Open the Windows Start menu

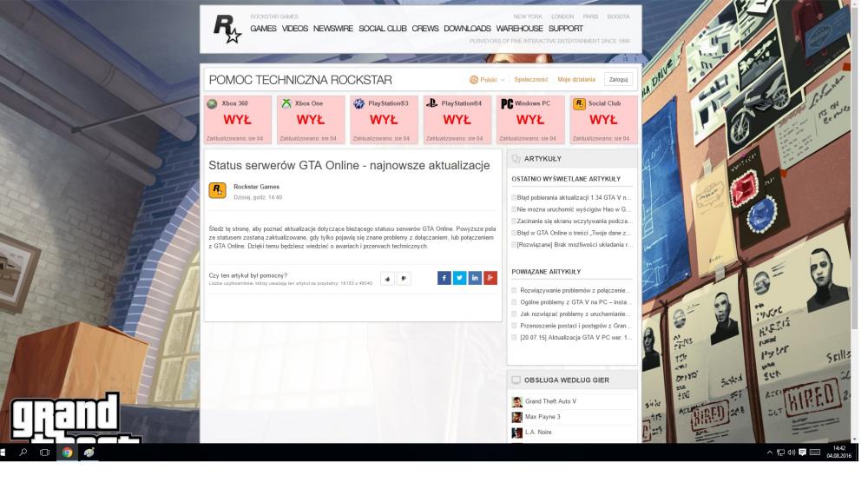pyautogui.click(x=3, y=453)
